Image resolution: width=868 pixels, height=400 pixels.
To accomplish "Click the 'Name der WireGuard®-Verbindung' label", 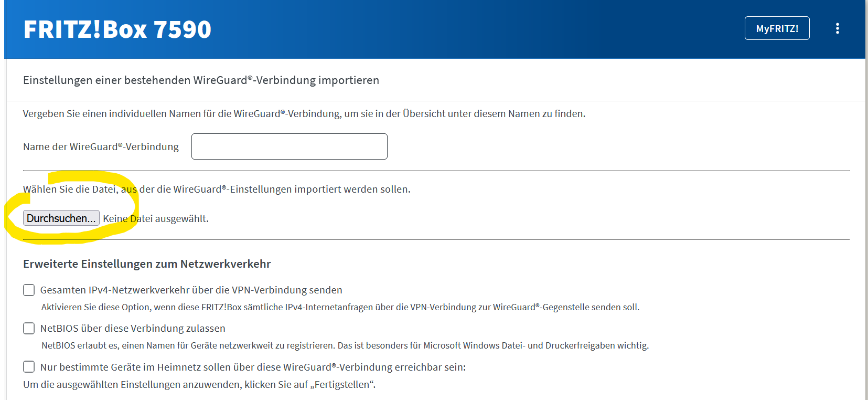I will [101, 147].
